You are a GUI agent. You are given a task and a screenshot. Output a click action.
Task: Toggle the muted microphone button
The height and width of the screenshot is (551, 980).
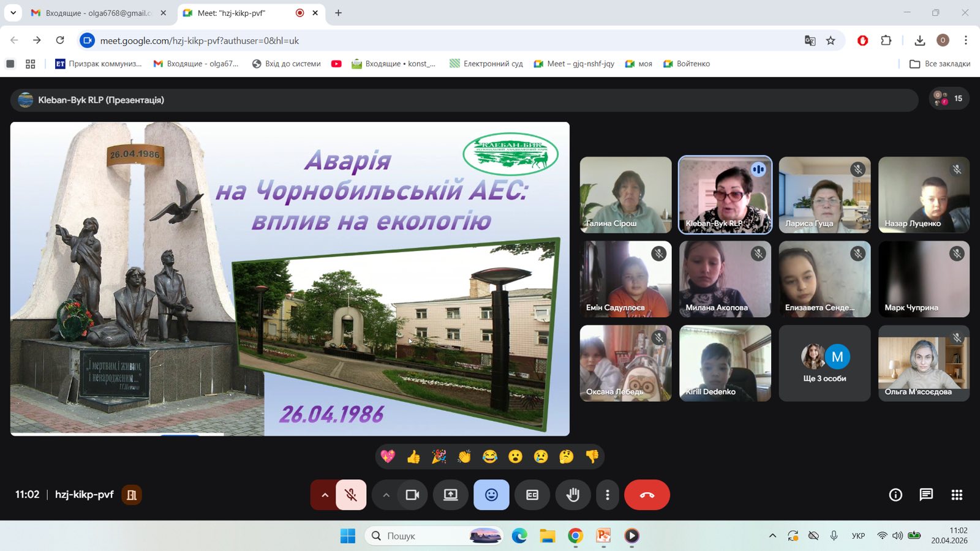(x=351, y=495)
